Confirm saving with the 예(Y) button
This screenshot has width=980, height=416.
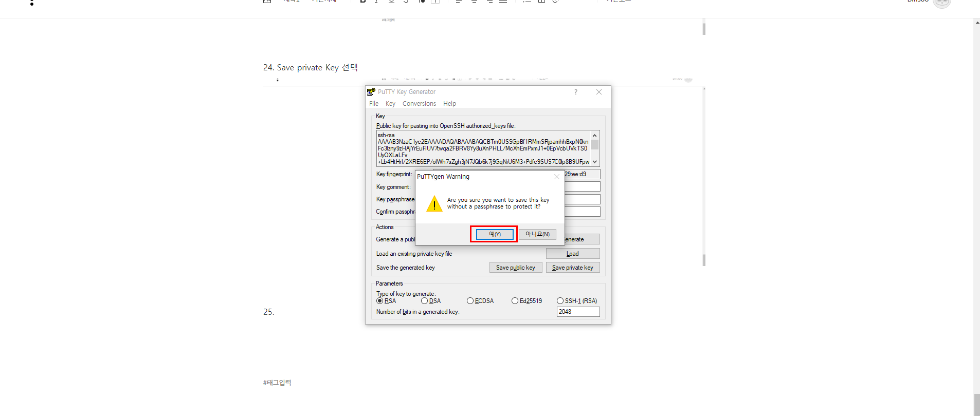495,234
